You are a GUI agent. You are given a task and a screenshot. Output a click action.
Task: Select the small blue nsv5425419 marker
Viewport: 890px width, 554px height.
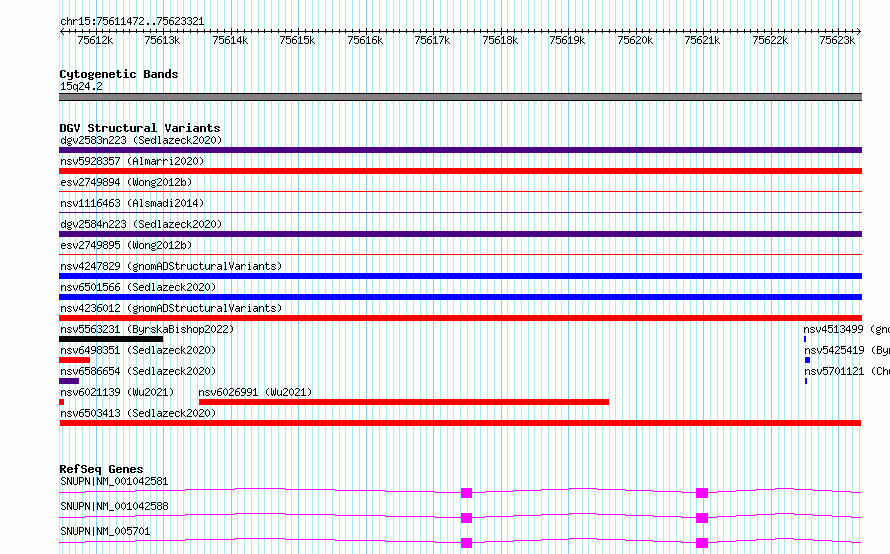point(808,360)
